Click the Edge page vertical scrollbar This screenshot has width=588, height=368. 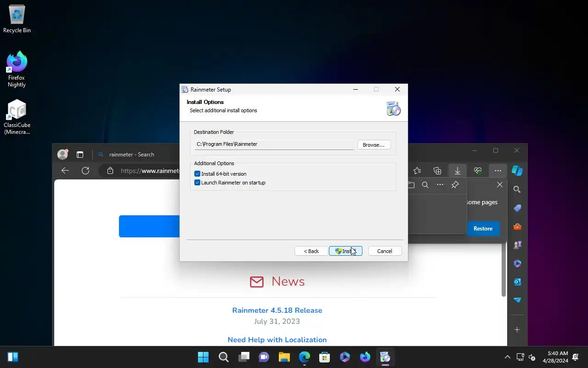(x=503, y=269)
